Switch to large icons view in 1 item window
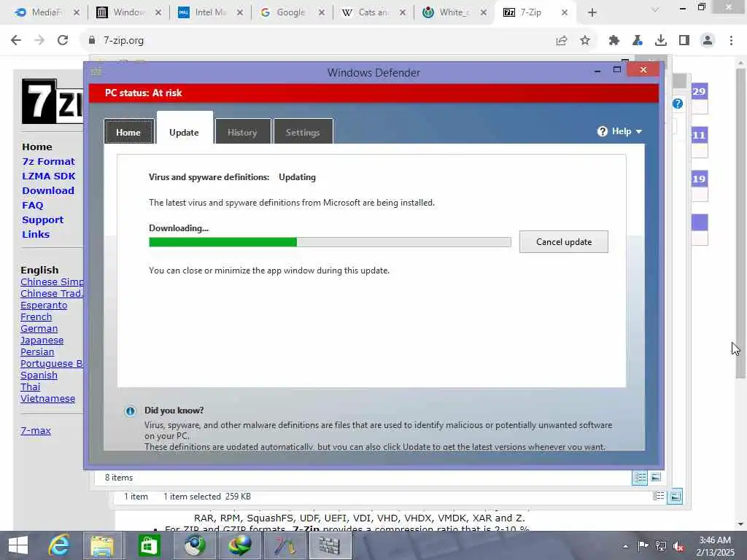 point(675,496)
